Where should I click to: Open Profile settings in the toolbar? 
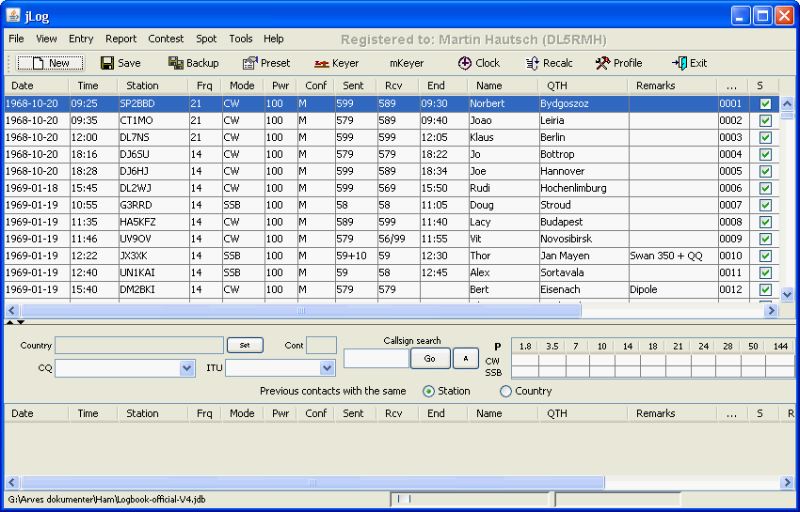pyautogui.click(x=618, y=63)
